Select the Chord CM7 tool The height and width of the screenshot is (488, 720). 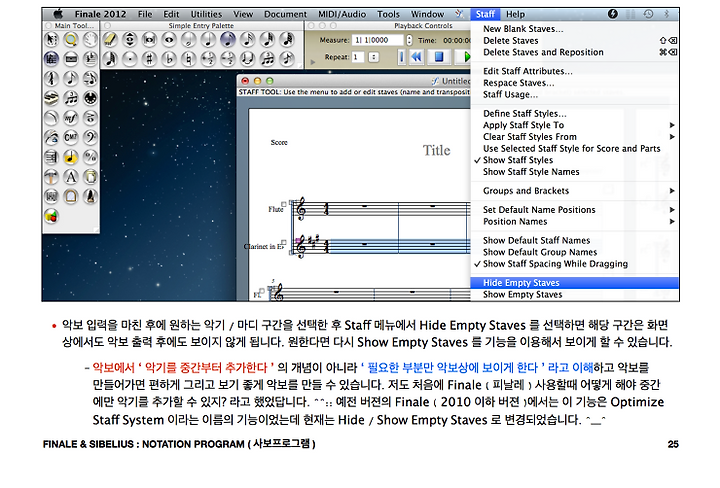pos(71,137)
